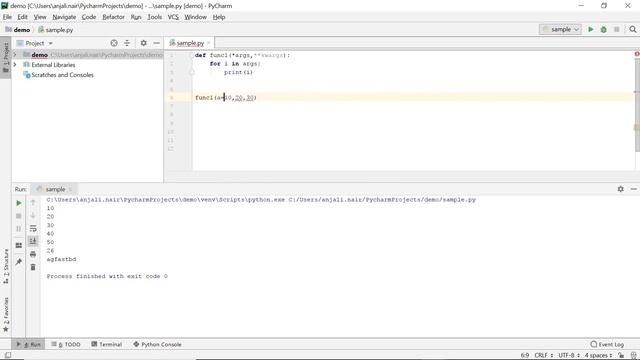Image resolution: width=640 pixels, height=360 pixels.
Task: Select Scratches and Consoles item
Action: (x=58, y=75)
